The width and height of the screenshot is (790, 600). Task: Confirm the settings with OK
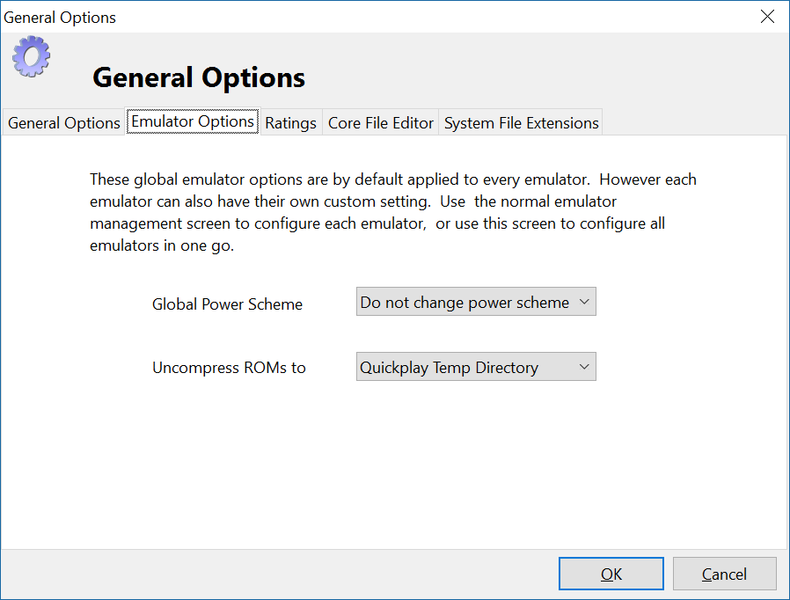pyautogui.click(x=611, y=574)
